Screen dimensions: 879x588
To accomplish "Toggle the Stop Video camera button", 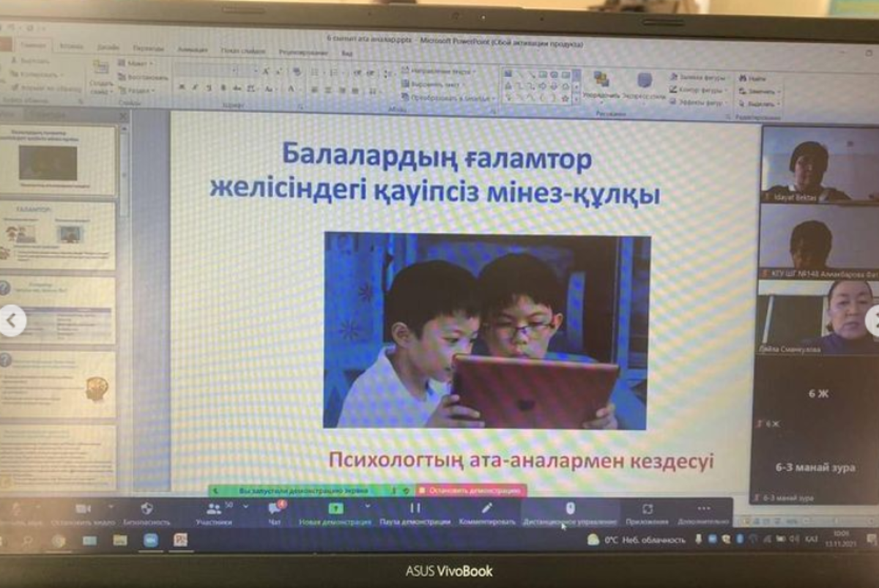I will (83, 510).
